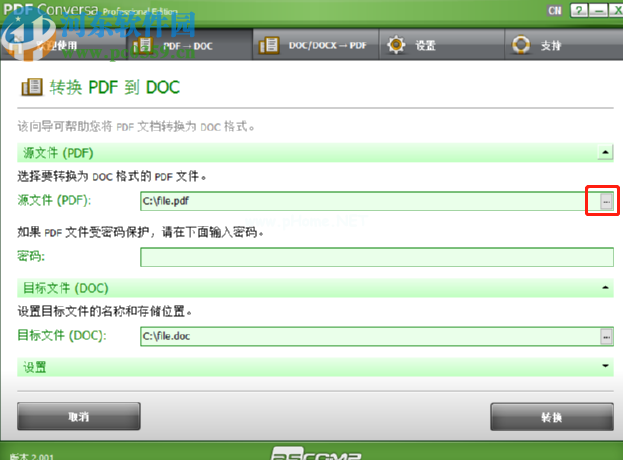Open help with the question mark button
623x460 pixels.
coord(579,10)
